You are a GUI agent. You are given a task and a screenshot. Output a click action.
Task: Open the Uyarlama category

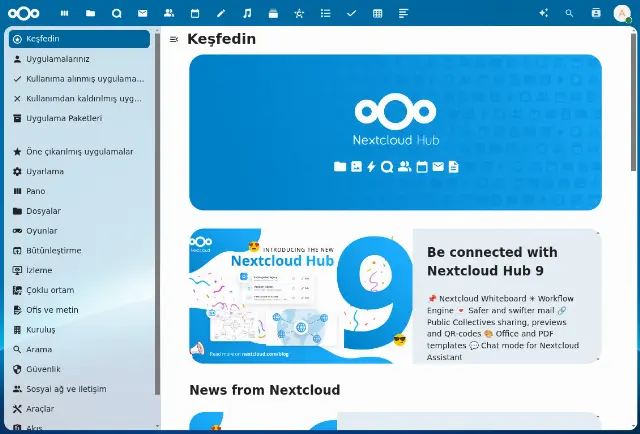tap(80, 171)
